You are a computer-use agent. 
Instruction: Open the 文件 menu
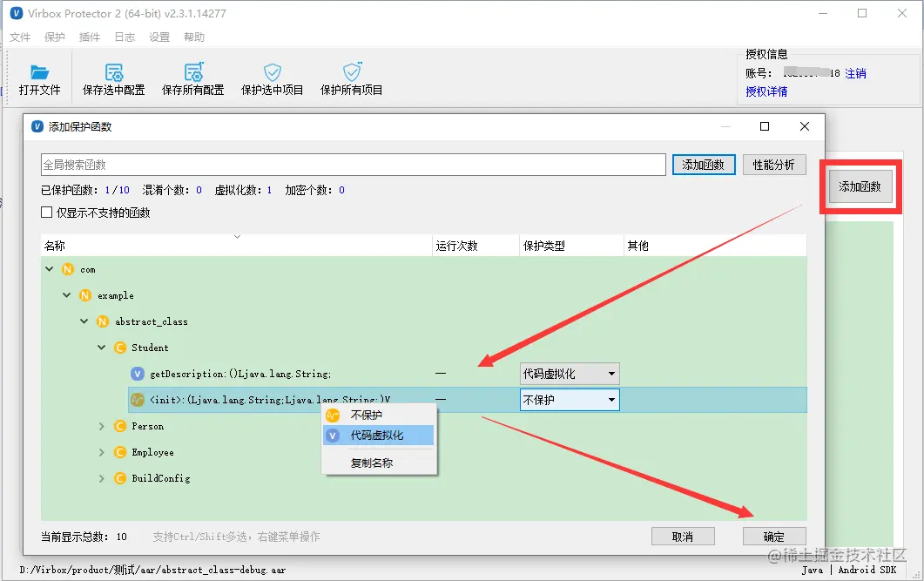coord(20,37)
